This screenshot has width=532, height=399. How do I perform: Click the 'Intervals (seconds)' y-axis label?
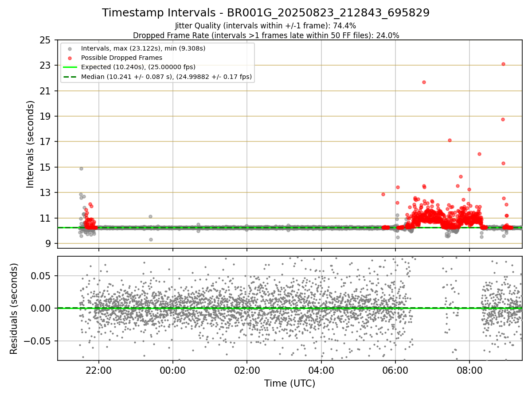pyautogui.click(x=31, y=144)
